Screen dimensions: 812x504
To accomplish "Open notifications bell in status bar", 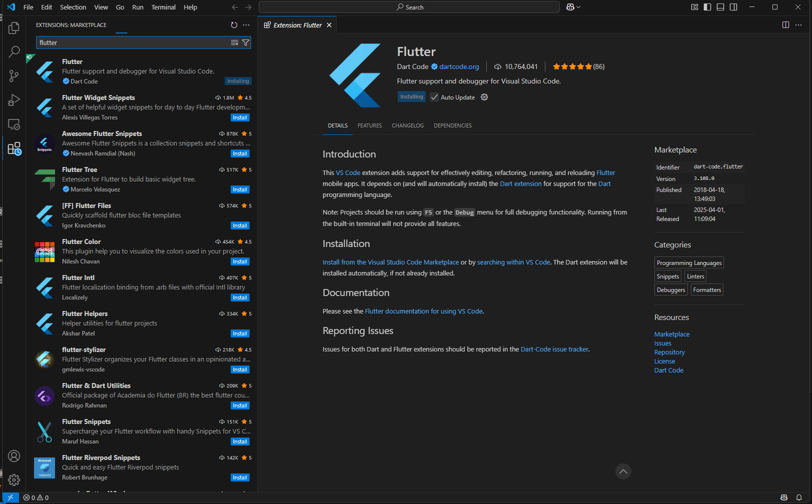I will pos(799,497).
